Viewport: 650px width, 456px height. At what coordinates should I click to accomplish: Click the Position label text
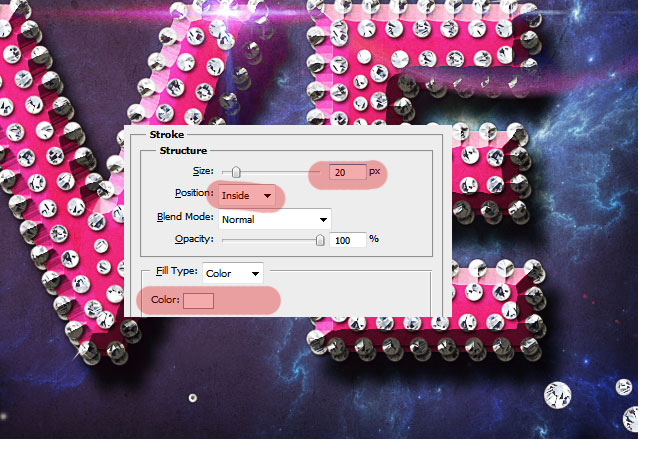click(x=194, y=193)
